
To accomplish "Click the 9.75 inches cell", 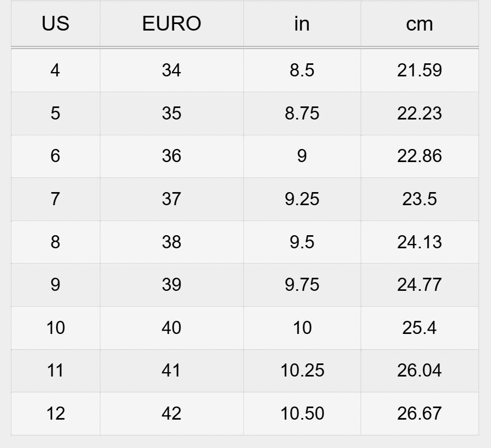I will 302,285.
